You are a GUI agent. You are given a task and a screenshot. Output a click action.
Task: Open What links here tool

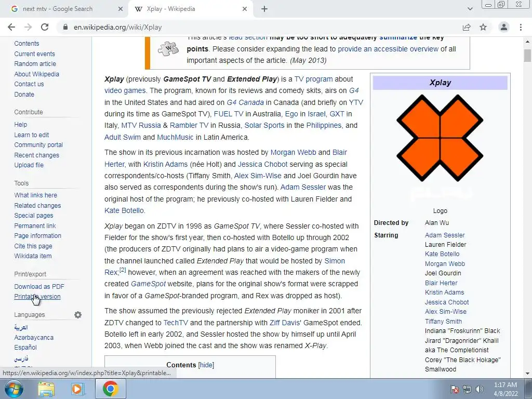36,195
